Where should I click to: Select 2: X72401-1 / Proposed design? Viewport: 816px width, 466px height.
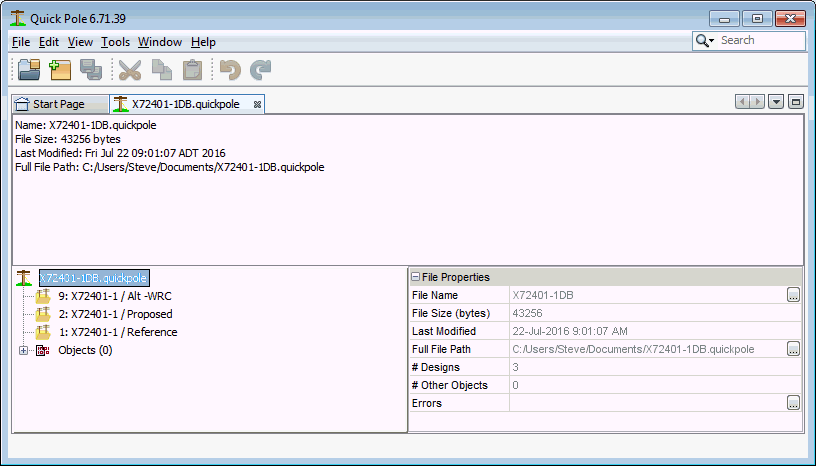click(116, 314)
